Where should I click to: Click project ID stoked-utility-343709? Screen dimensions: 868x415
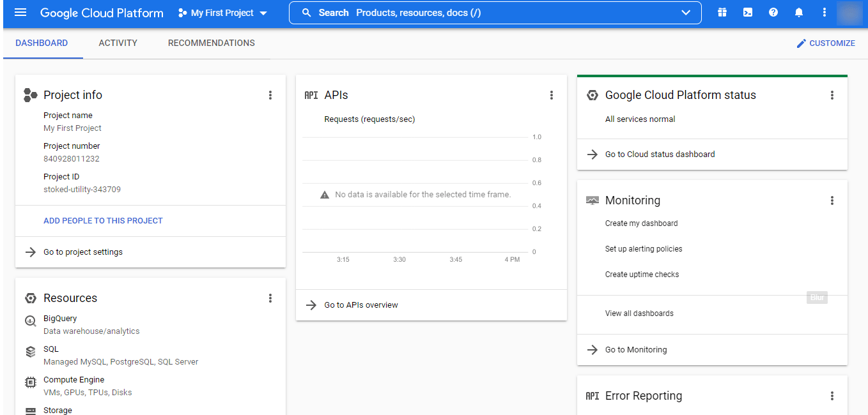pyautogui.click(x=82, y=190)
